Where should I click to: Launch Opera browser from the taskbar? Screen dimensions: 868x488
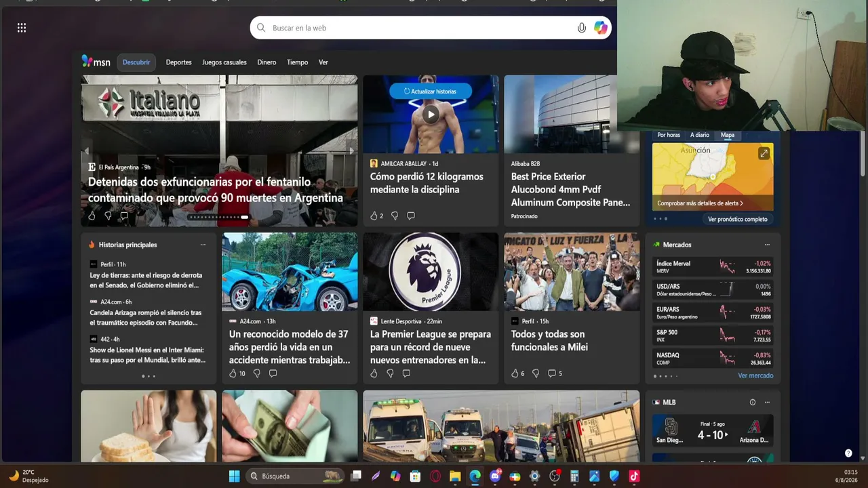tap(435, 476)
